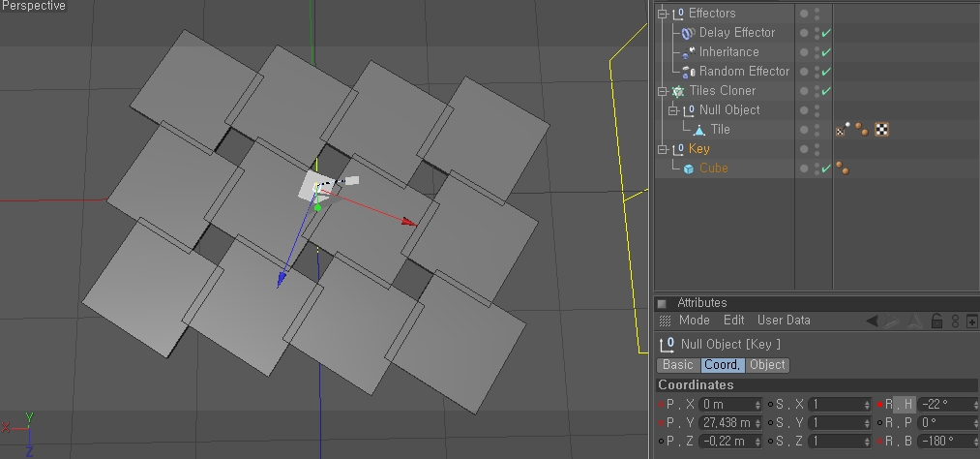Disable the Delay Effector green checkmark

click(826, 33)
